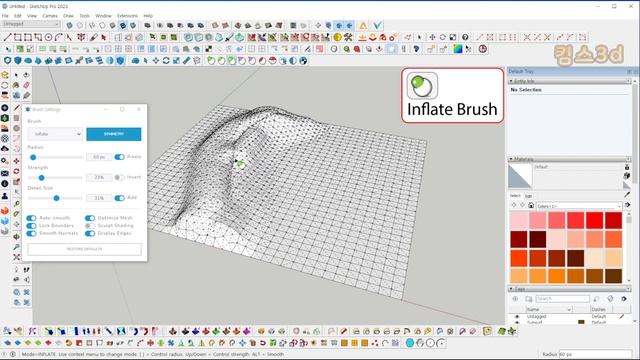This screenshot has height=360, width=640.
Task: Select the Eraser tool in left toolbar
Action: 27,85
